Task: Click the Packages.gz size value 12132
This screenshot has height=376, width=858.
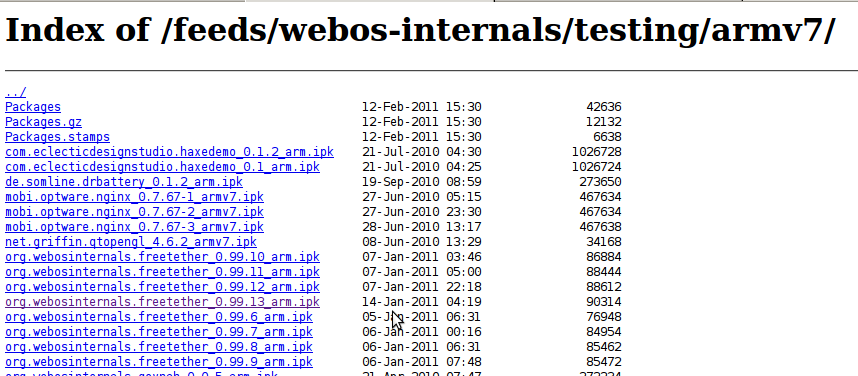Action: tap(604, 122)
